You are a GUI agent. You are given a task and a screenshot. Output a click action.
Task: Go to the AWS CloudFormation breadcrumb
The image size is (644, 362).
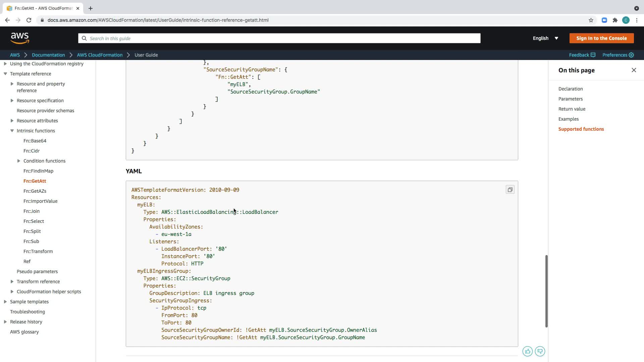coord(100,55)
